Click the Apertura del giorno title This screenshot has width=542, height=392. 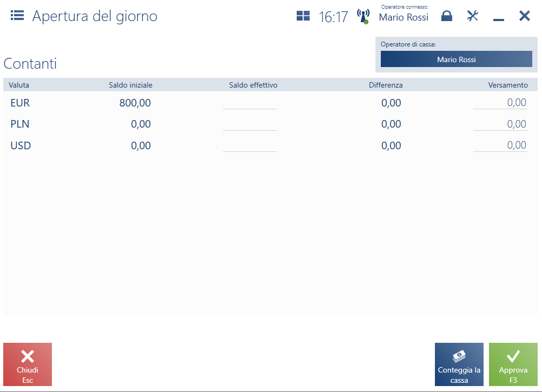click(95, 16)
